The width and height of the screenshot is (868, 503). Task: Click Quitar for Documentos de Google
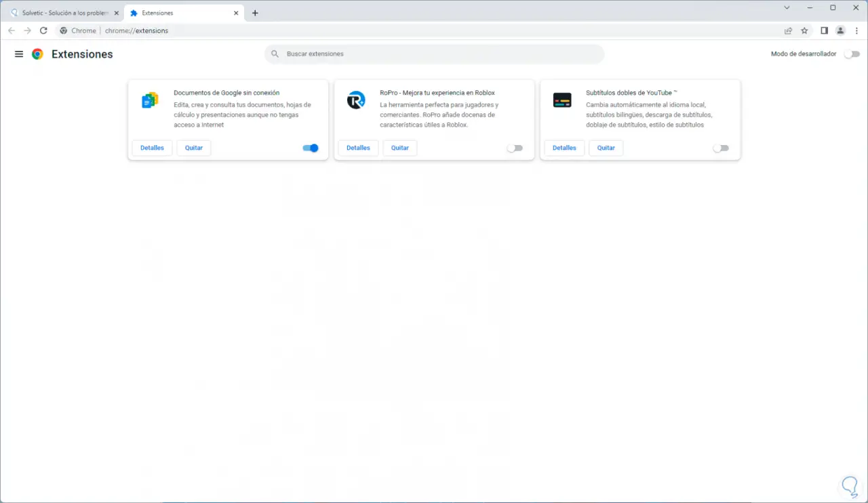(x=194, y=148)
